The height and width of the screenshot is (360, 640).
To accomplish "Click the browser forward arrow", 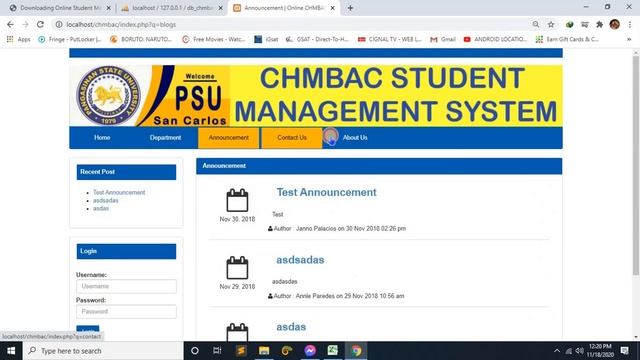I will [25, 24].
